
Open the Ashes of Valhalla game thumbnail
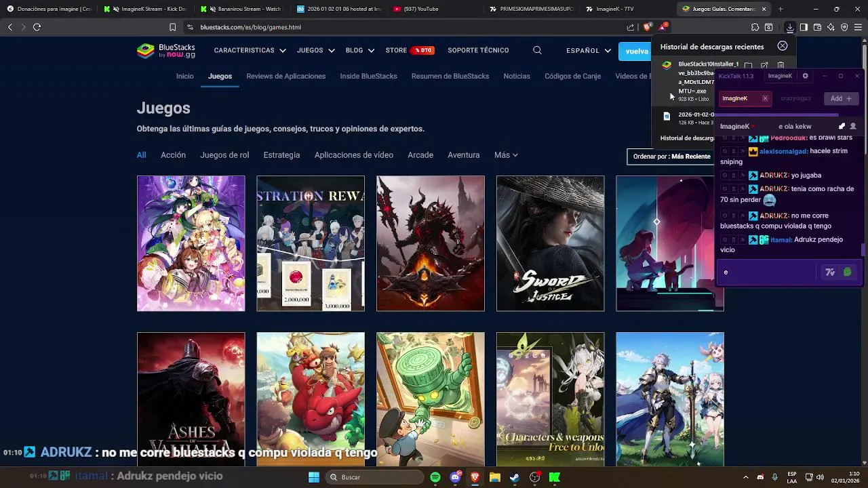coord(191,399)
